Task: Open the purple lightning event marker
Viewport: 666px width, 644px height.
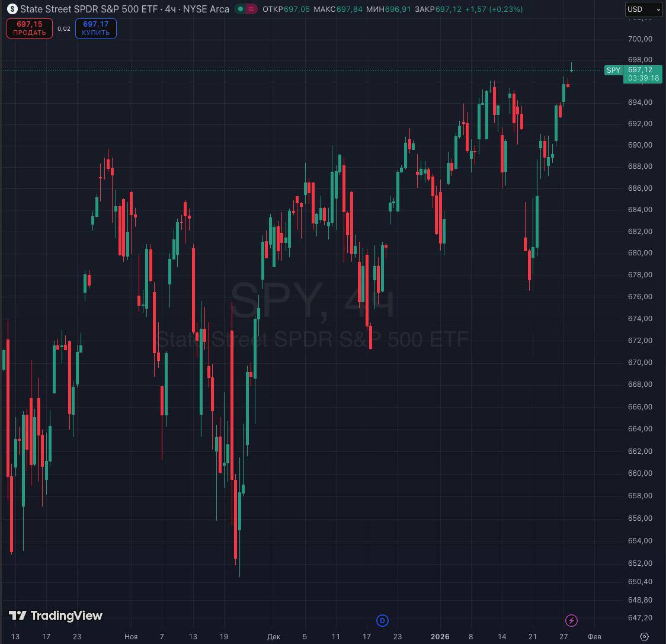Action: tap(571, 621)
